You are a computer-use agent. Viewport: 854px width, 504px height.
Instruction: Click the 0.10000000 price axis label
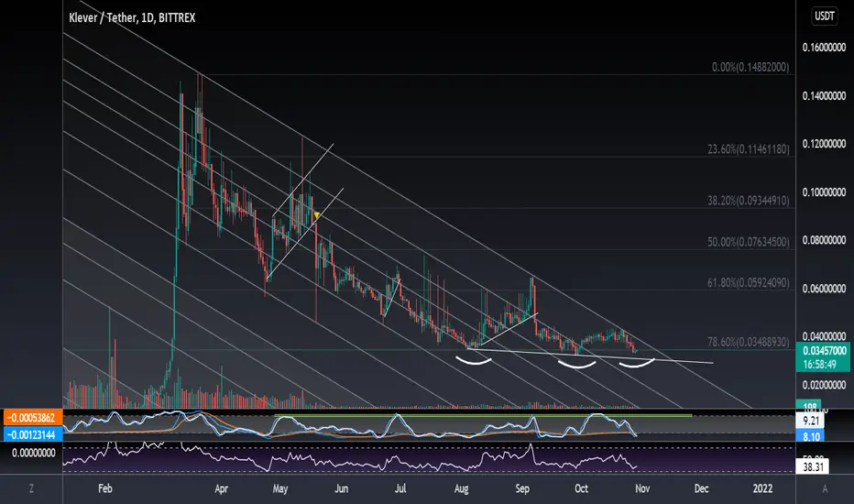(x=824, y=192)
